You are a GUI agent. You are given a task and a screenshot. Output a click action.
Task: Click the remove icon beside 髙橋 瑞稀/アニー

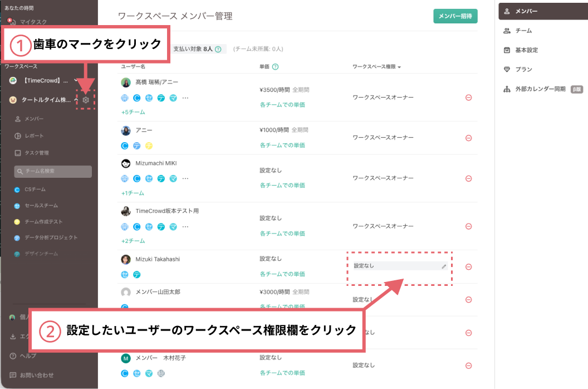click(x=469, y=97)
